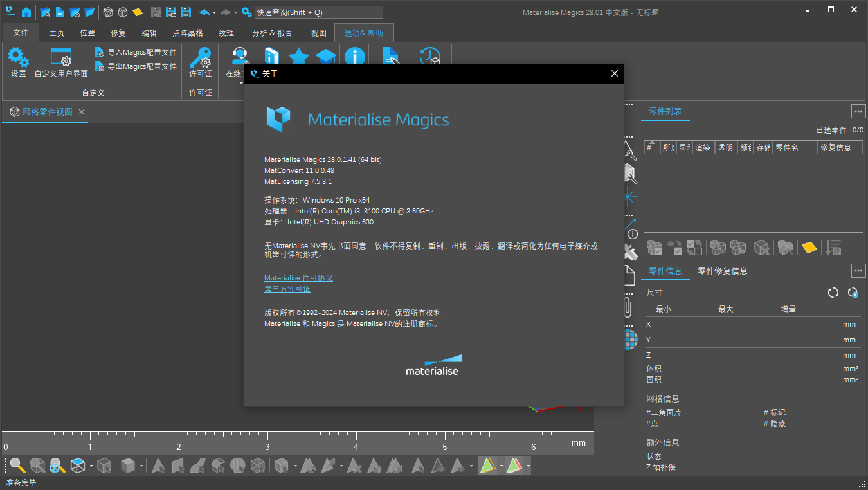Select the 许可证 key icon

200,61
